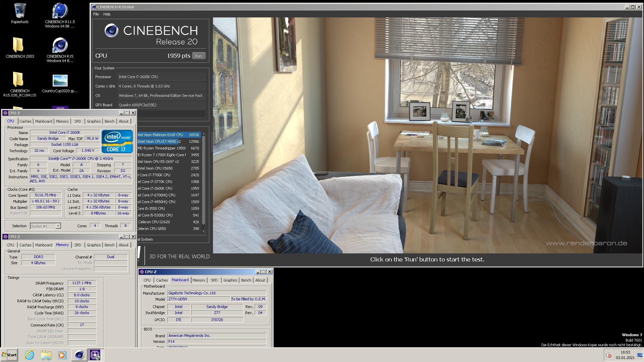Run the CPU benchmark test
The image size is (644, 362).
[199, 56]
